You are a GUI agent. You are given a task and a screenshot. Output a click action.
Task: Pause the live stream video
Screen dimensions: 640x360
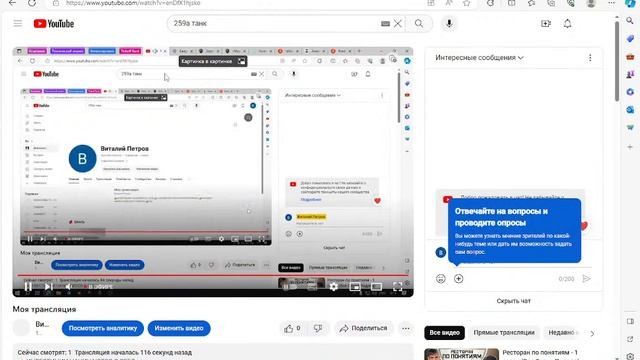pos(28,287)
